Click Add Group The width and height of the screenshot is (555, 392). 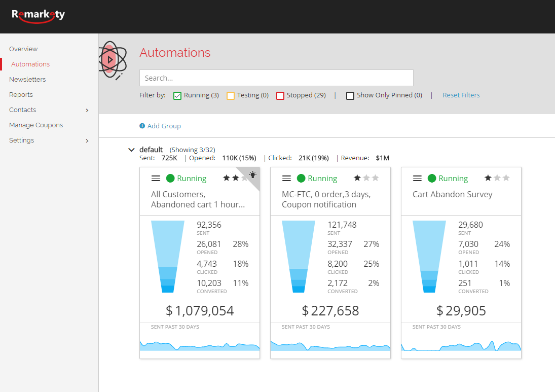(x=164, y=126)
